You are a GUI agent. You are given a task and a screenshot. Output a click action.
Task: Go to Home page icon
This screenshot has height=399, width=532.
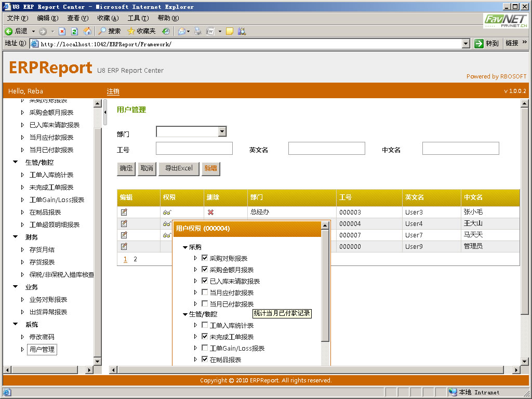87,31
